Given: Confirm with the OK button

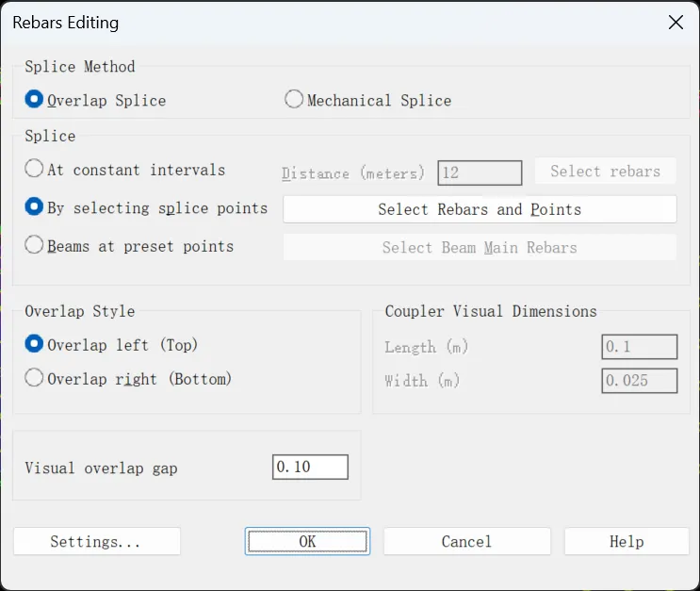Looking at the screenshot, I should point(307,541).
